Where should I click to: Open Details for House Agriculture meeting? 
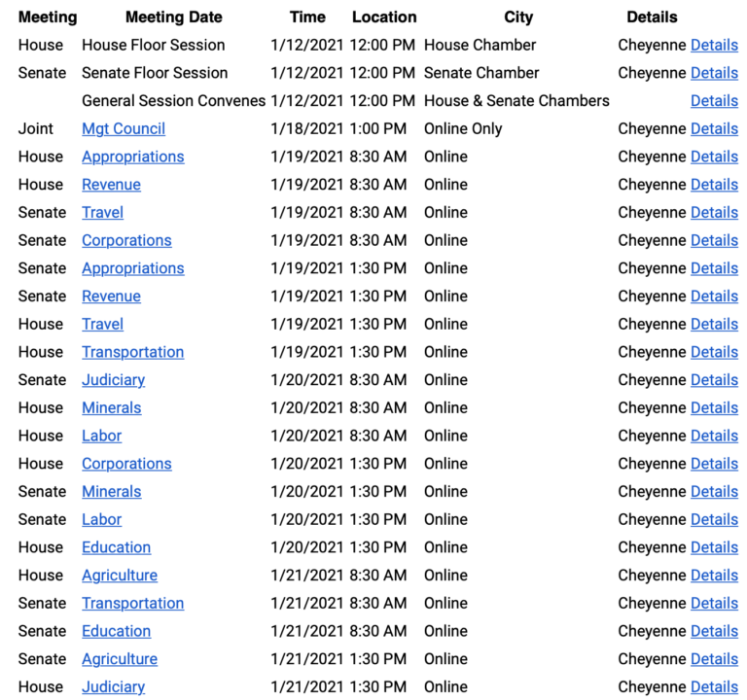(x=714, y=576)
